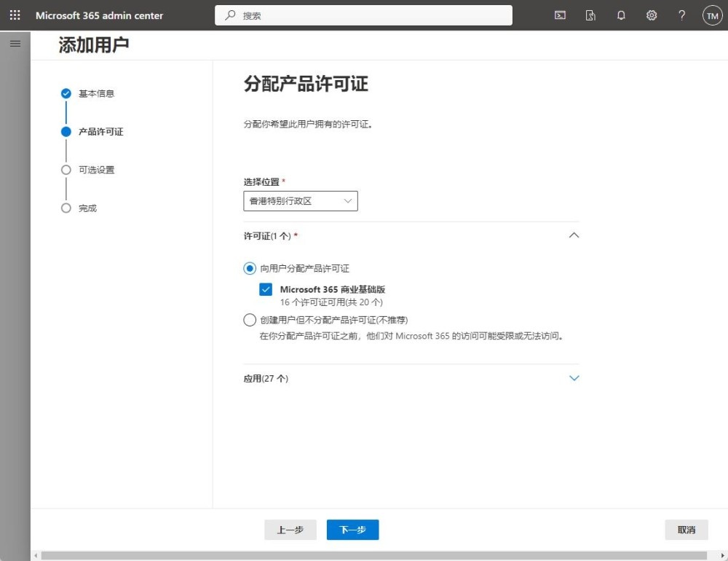Go to the 基本信息 step

96,94
